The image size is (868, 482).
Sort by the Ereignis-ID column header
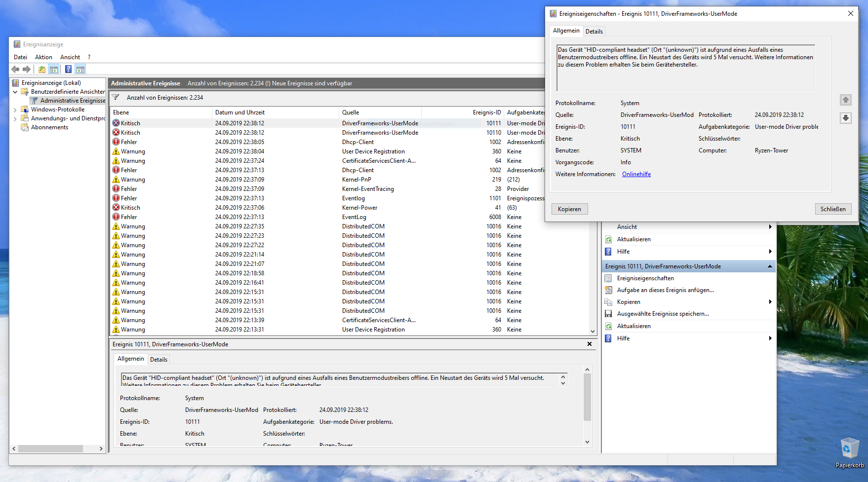[463, 112]
